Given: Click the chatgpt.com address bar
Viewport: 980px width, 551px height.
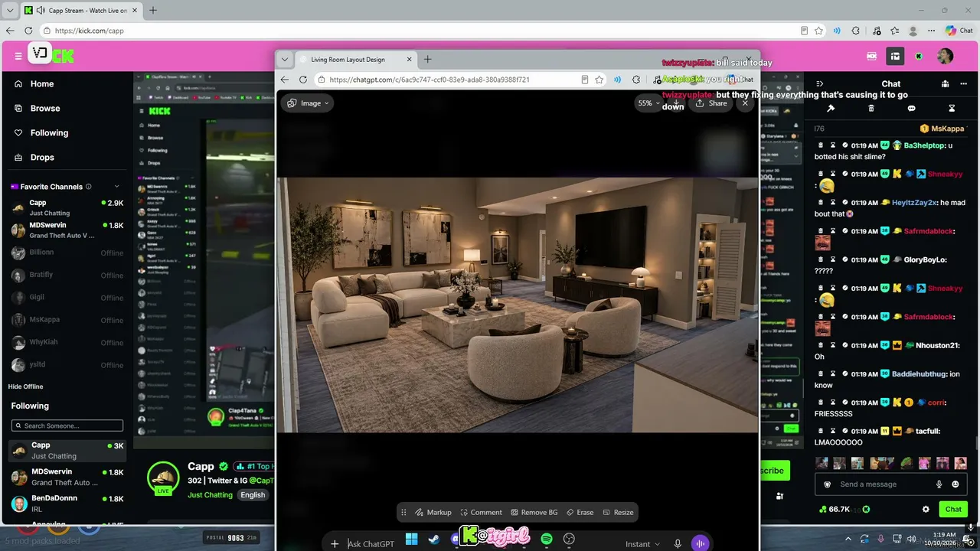Looking at the screenshot, I should [429, 80].
